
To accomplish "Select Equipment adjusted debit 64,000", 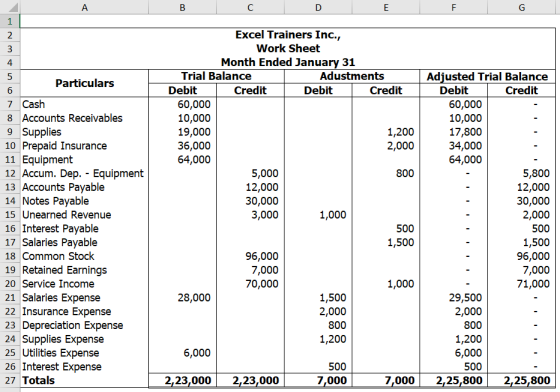I will [454, 160].
